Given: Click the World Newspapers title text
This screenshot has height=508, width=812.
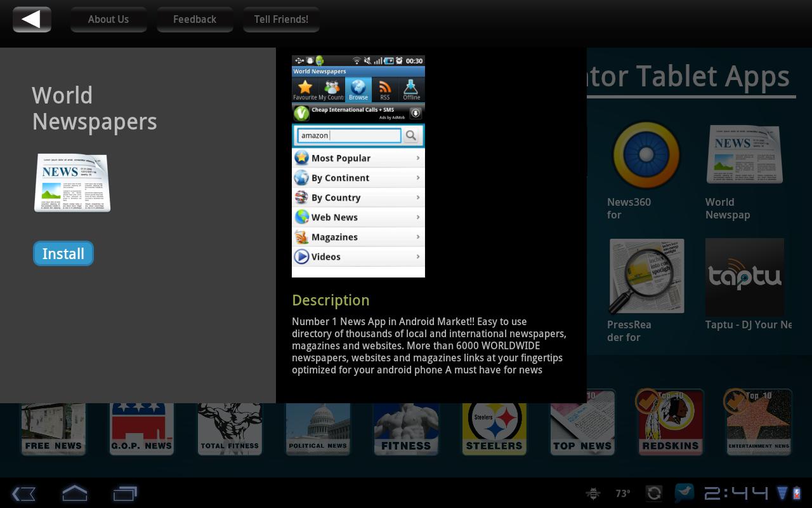Looking at the screenshot, I should (95, 109).
